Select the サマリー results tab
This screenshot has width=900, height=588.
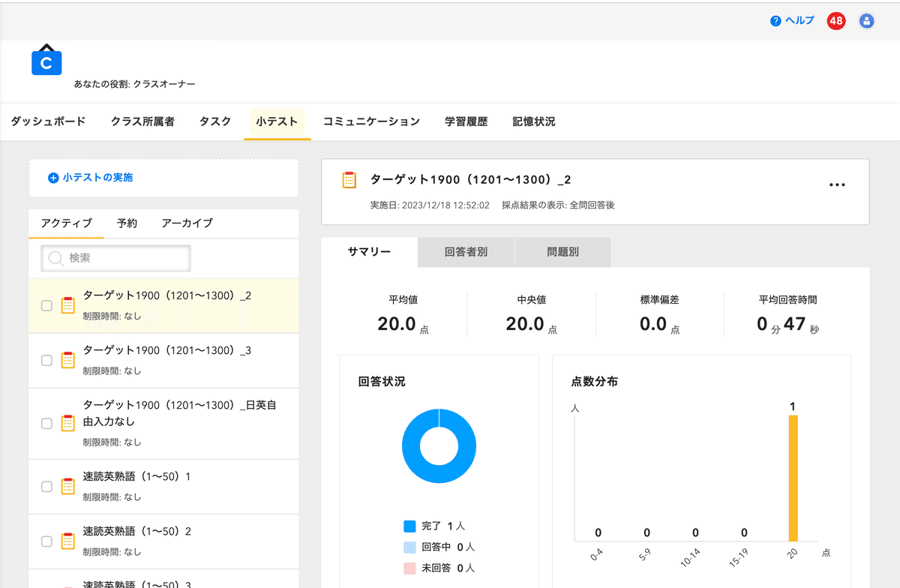point(369,253)
